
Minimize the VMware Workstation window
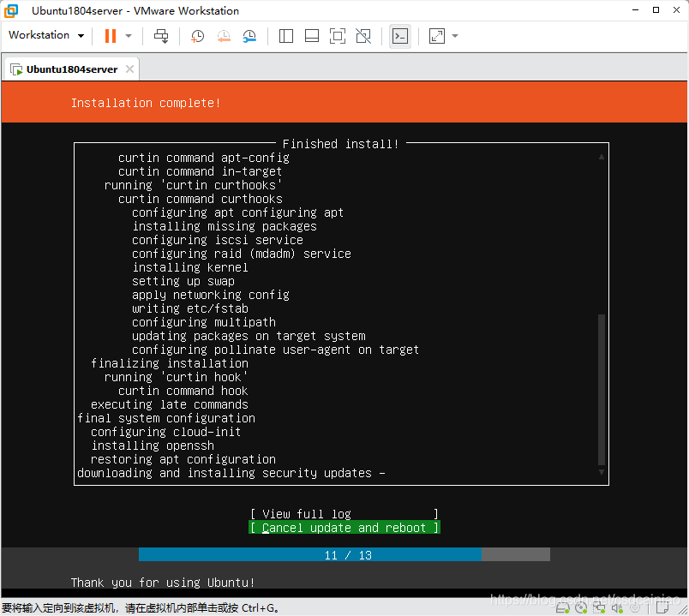[635, 10]
